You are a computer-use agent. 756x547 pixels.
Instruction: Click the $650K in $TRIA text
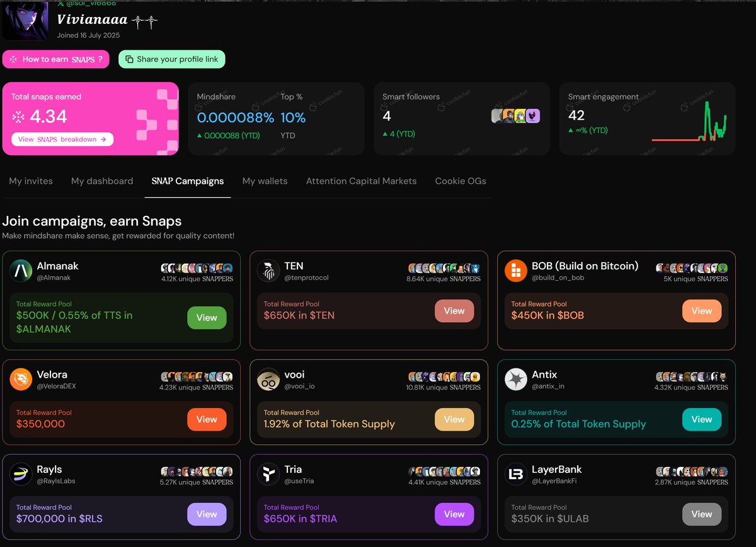coord(301,519)
